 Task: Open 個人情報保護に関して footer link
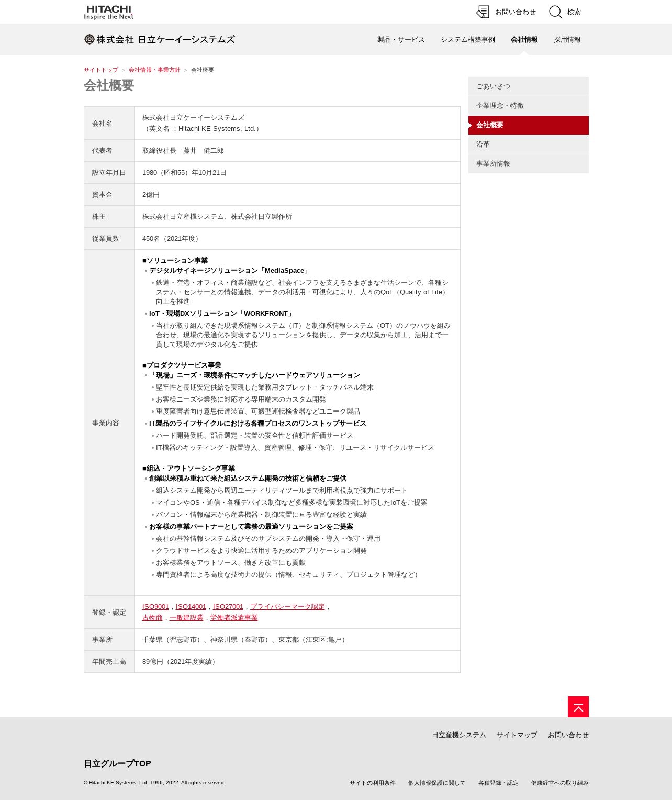click(437, 783)
